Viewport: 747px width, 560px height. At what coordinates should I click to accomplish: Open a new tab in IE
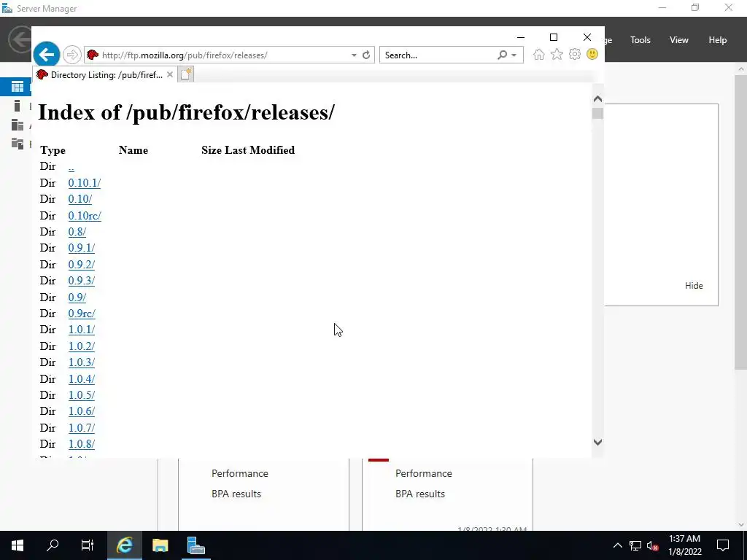186,74
